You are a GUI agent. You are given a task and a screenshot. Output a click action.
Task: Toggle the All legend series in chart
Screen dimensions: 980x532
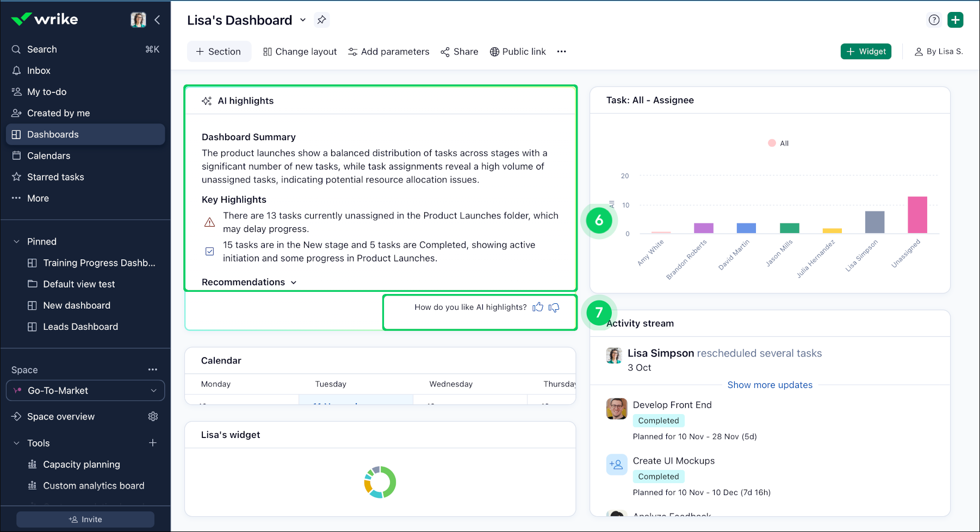778,143
